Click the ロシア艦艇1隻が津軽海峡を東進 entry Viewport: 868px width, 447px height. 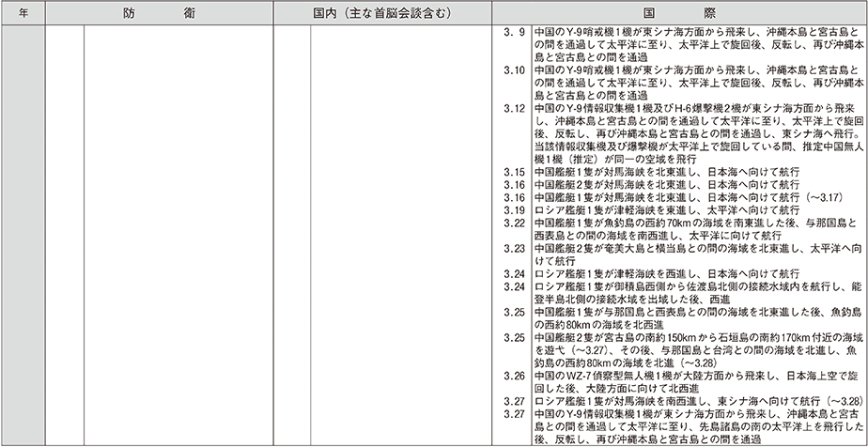click(x=667, y=210)
